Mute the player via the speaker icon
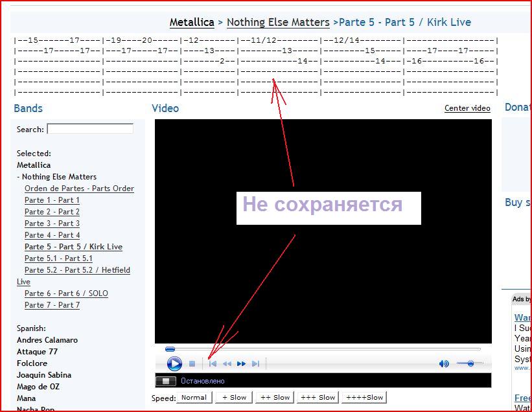532x412 pixels. [444, 364]
